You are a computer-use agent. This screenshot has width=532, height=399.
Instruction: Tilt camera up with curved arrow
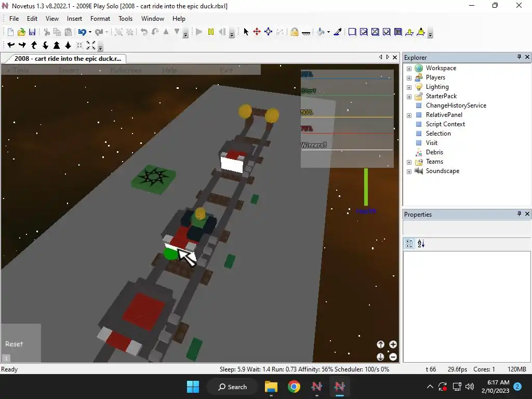(34, 45)
